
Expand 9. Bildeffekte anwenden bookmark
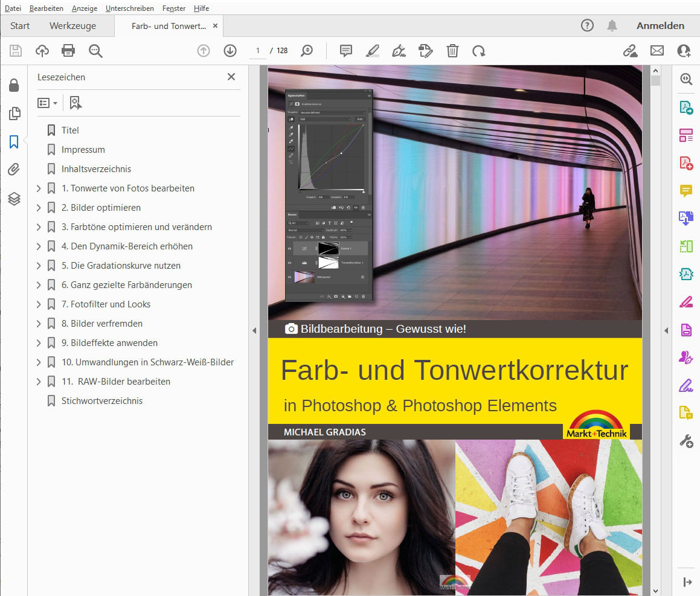(39, 343)
